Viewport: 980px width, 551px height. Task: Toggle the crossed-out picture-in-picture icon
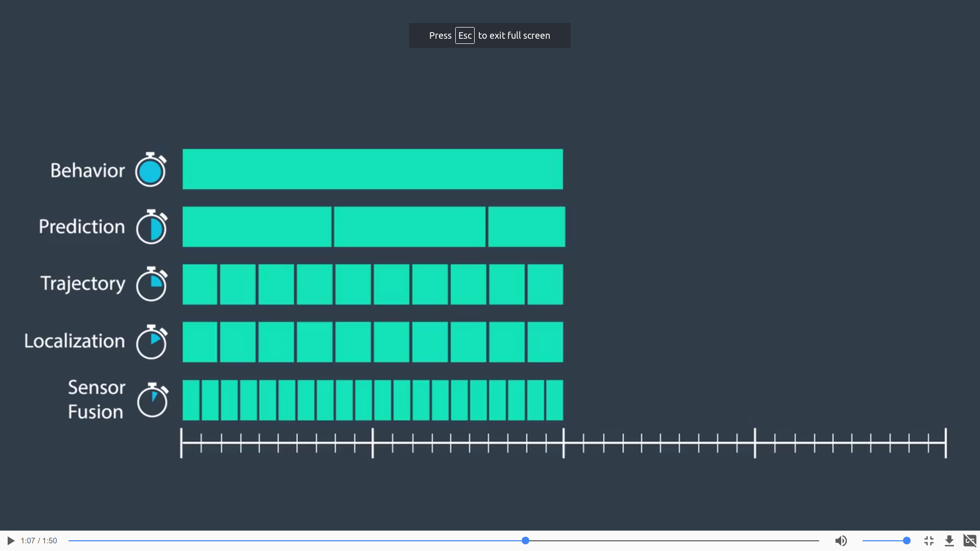[x=970, y=541]
